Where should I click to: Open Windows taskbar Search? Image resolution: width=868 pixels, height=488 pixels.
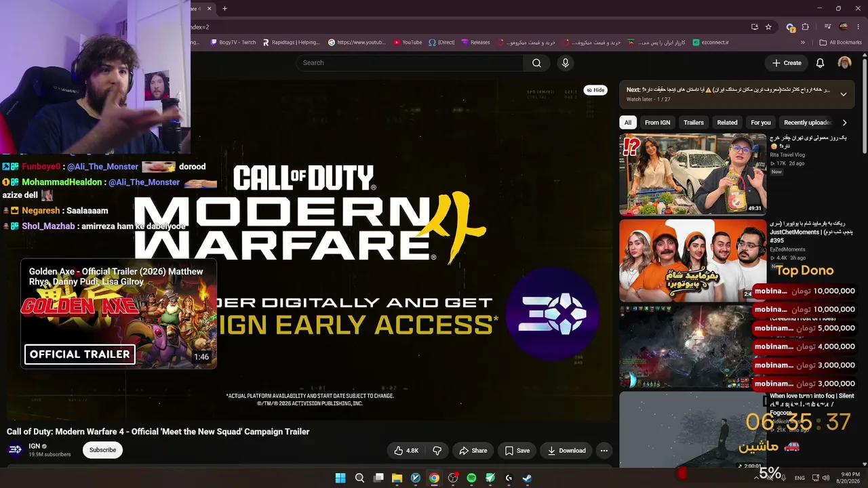click(359, 478)
